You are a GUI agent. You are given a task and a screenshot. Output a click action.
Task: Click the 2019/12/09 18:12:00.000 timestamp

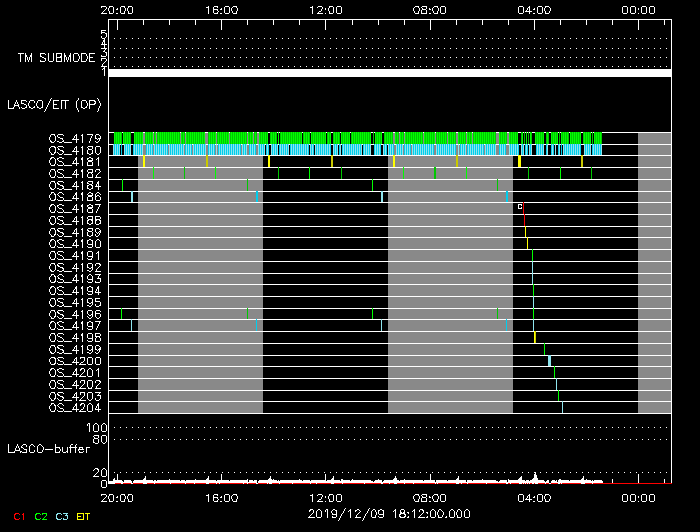(x=388, y=512)
